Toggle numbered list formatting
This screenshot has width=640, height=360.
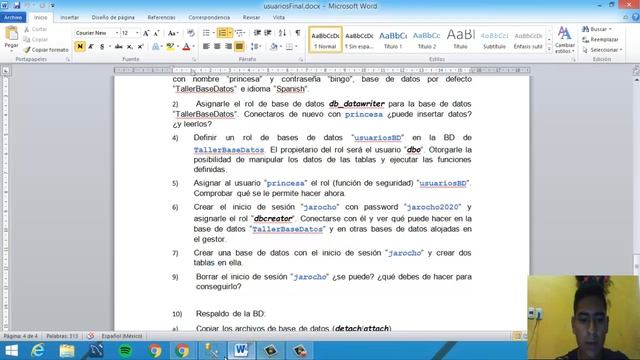tap(222, 33)
